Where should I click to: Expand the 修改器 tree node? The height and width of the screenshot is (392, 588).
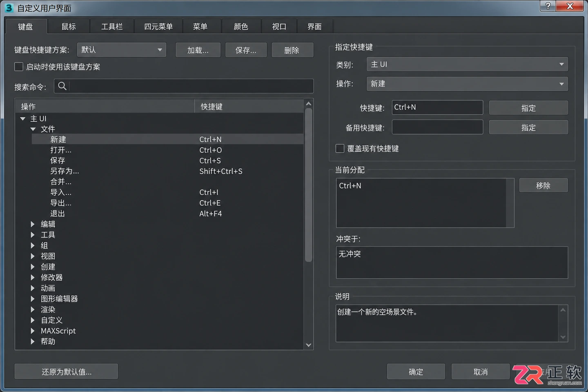(x=33, y=277)
